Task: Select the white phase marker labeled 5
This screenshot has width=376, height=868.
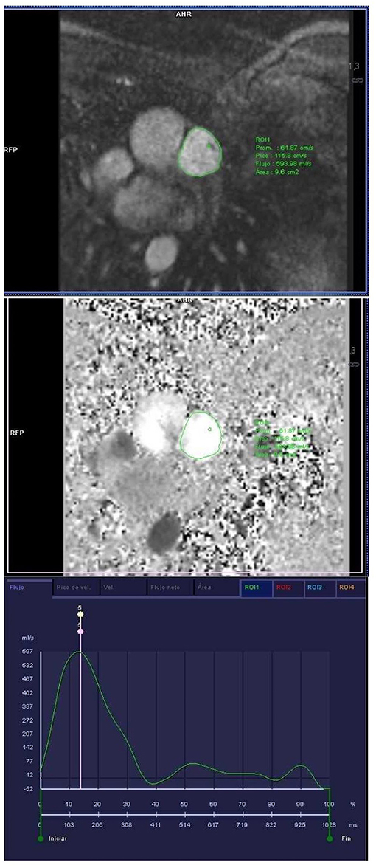Action: pos(80,614)
